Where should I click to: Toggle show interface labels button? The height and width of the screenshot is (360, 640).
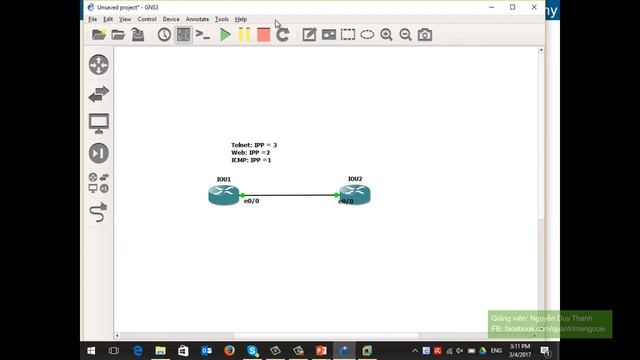[183, 35]
